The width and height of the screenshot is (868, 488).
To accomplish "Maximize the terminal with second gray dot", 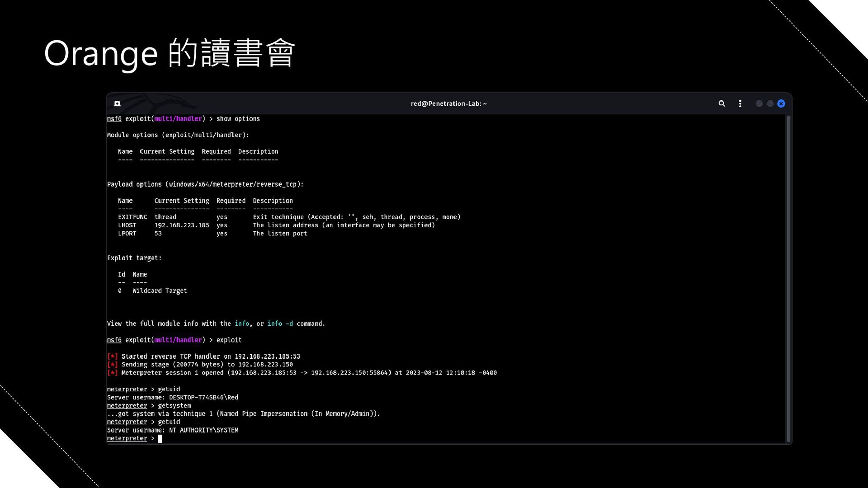I will click(x=770, y=103).
